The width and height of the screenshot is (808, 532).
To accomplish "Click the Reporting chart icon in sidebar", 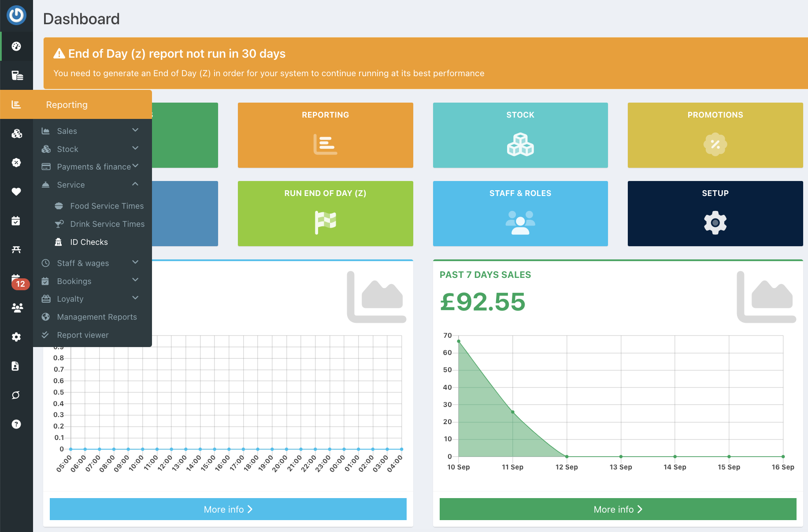I will point(16,104).
